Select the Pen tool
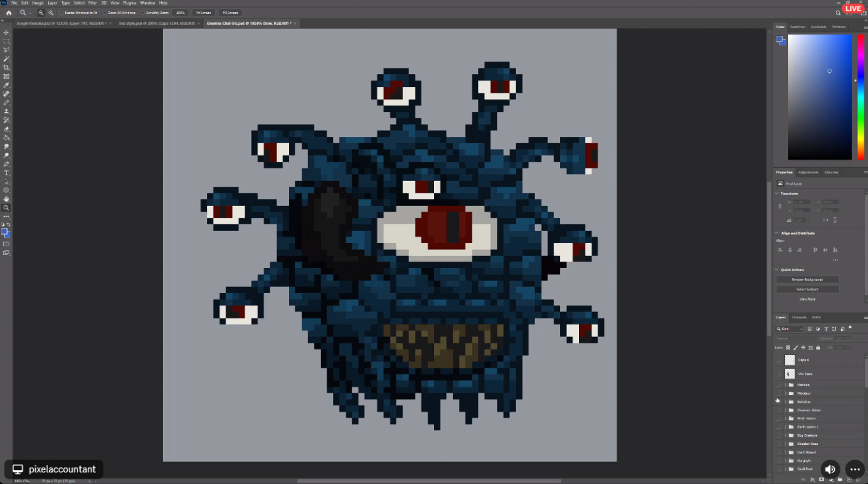 6,164
